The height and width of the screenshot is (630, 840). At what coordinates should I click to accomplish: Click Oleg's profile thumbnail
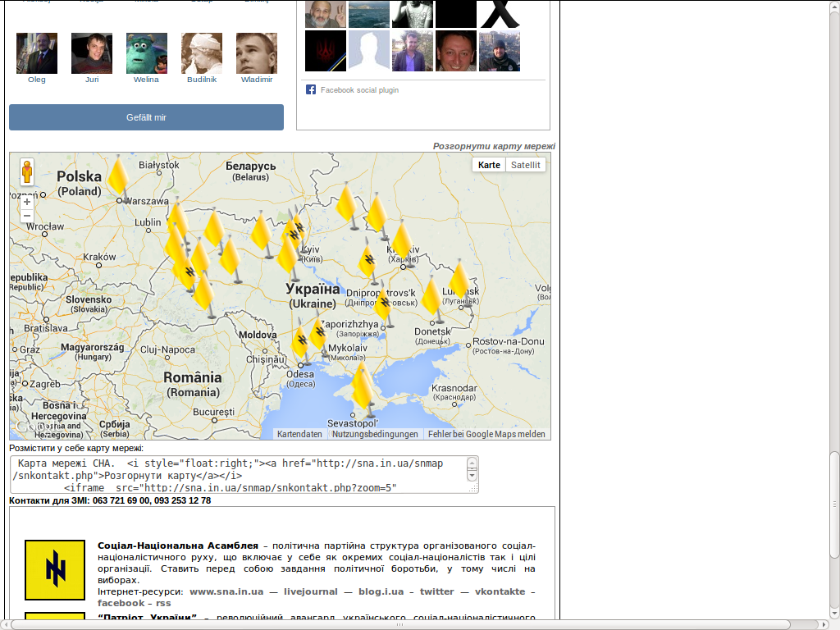(x=37, y=53)
